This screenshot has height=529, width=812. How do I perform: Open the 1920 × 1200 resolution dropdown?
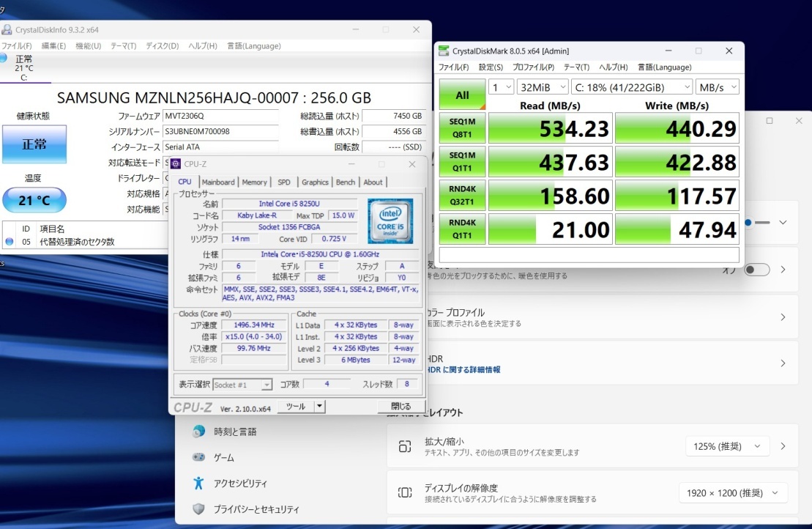pos(733,492)
